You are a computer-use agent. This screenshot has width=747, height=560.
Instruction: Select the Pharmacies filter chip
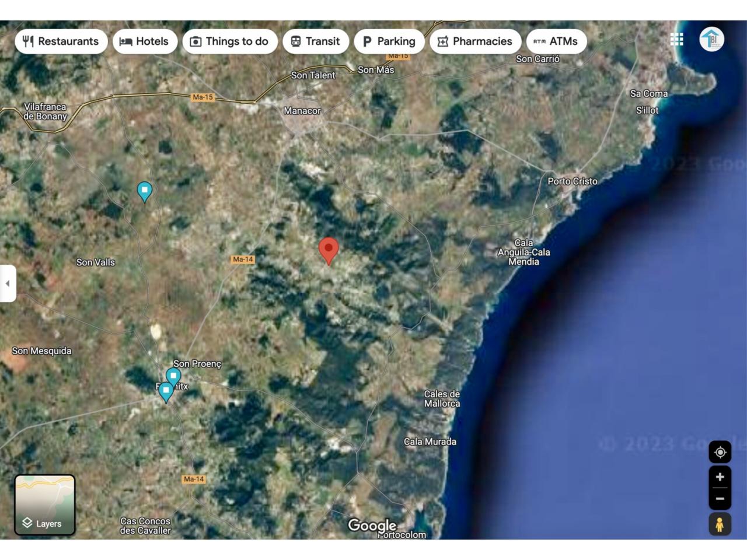pyautogui.click(x=476, y=41)
